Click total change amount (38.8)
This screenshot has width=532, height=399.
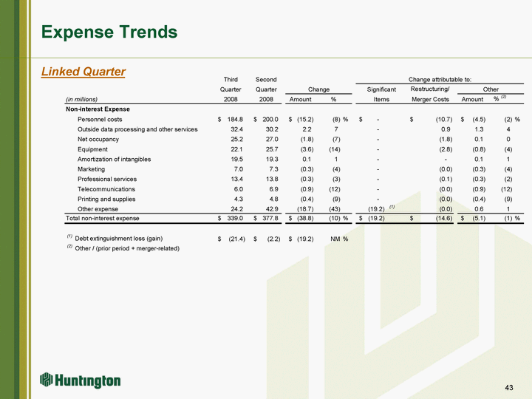(305, 218)
